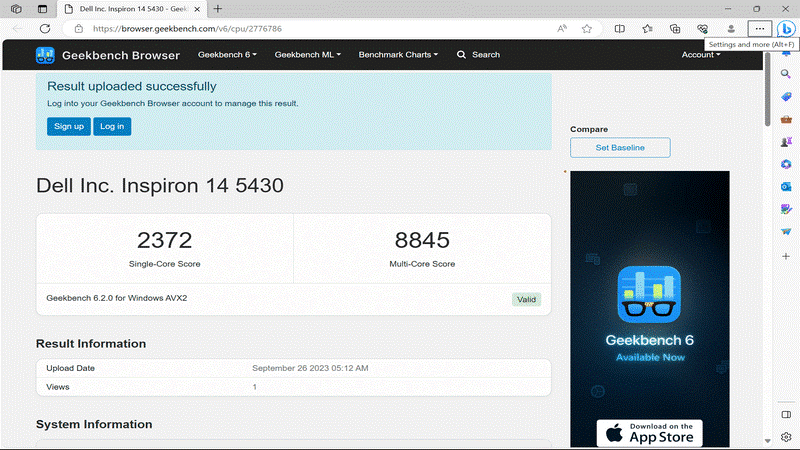This screenshot has width=800, height=450.
Task: Expand the Geekbench ML dropdown menu
Action: [x=307, y=55]
